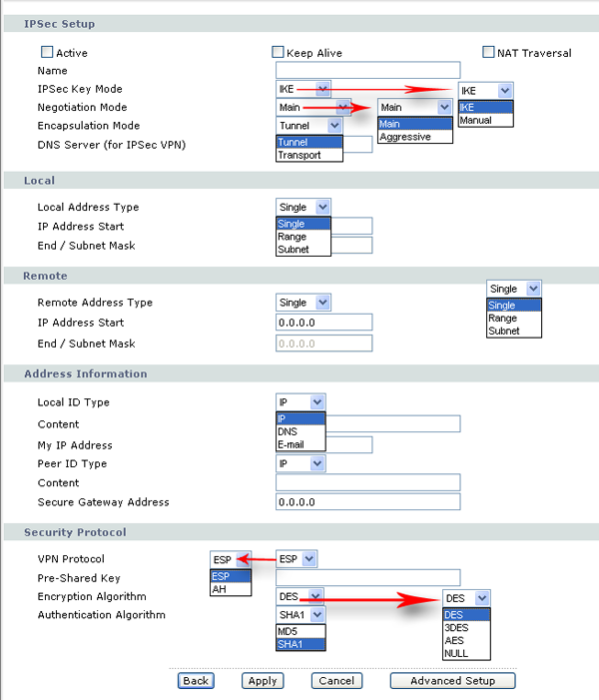Pick AES from encryption algorithm list
Image resolution: width=599 pixels, height=700 pixels.
click(455, 641)
